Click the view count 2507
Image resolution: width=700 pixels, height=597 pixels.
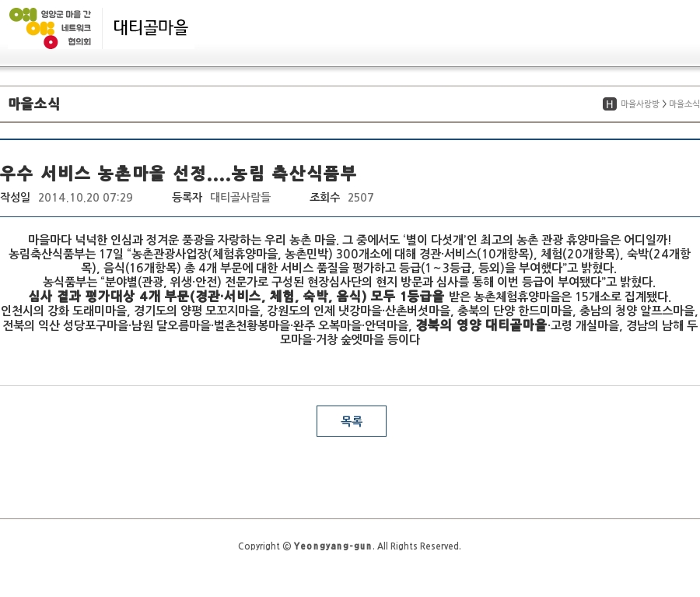(361, 198)
